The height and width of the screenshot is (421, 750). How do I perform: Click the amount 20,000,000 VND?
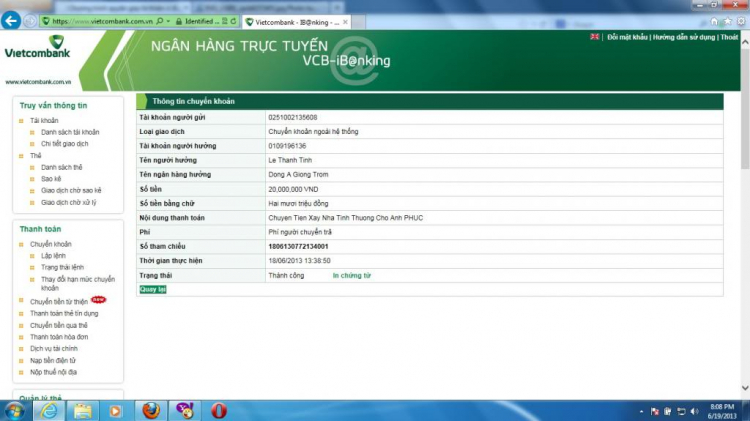(x=293, y=189)
